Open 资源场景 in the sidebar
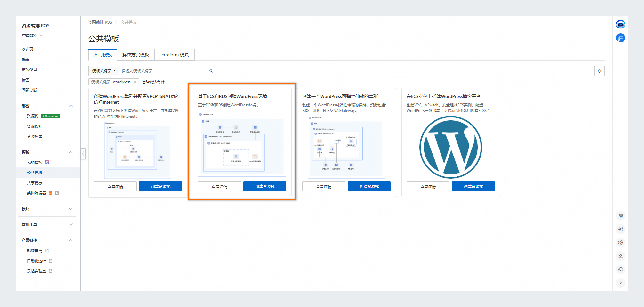This screenshot has height=307, width=644. pyautogui.click(x=35, y=136)
